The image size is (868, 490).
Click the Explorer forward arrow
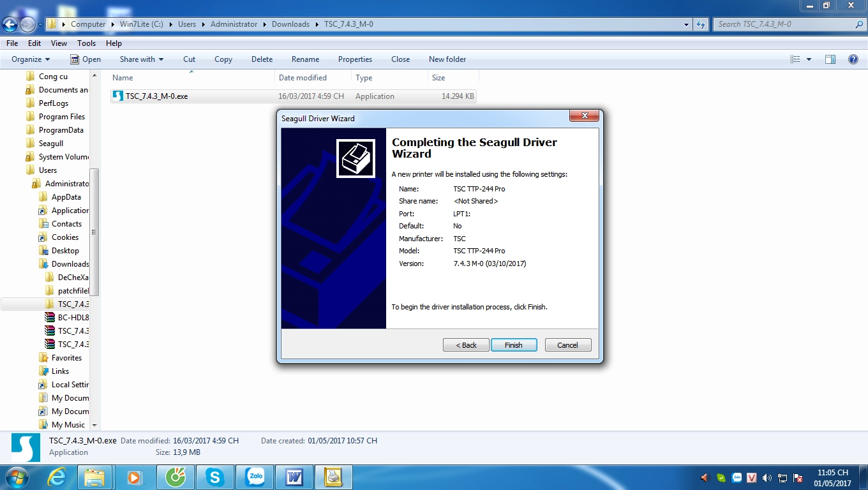click(x=27, y=24)
